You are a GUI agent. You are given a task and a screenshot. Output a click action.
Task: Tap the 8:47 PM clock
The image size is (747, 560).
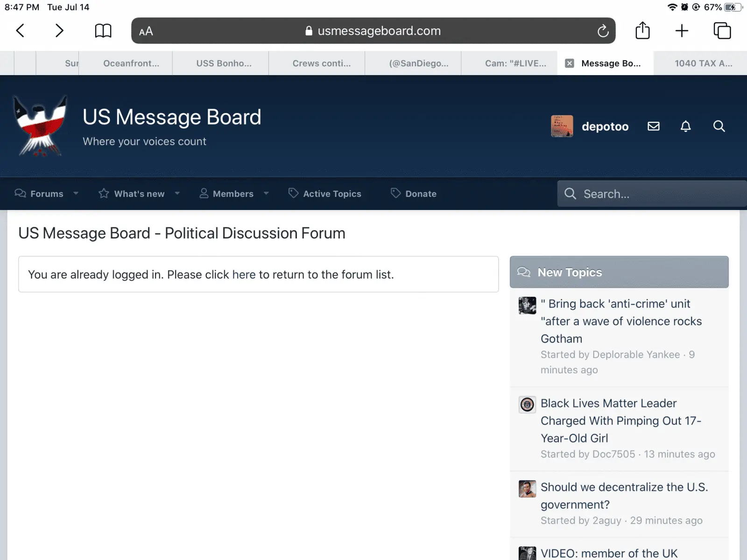click(x=22, y=7)
